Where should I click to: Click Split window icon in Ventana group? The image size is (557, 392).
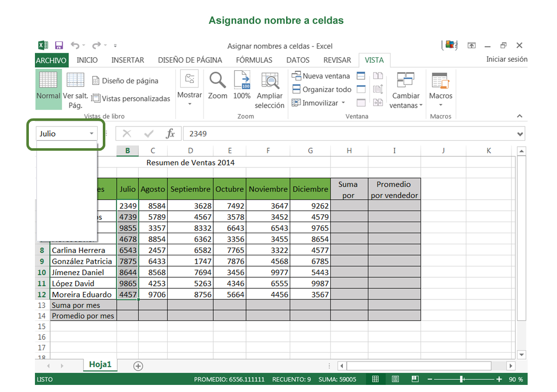point(361,75)
